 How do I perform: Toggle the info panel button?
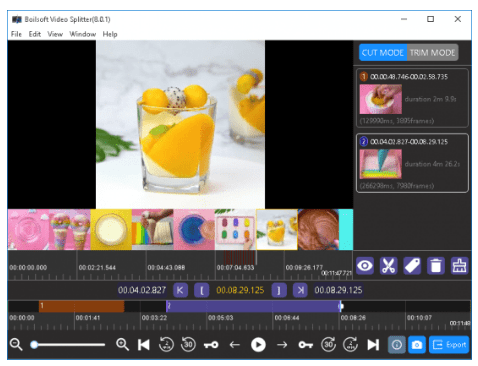pyautogui.click(x=397, y=345)
